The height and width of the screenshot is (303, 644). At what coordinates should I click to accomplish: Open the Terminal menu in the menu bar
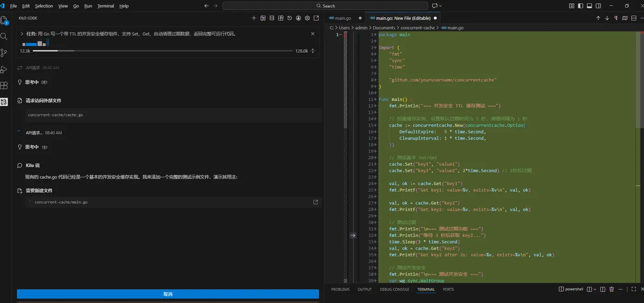pos(105,6)
